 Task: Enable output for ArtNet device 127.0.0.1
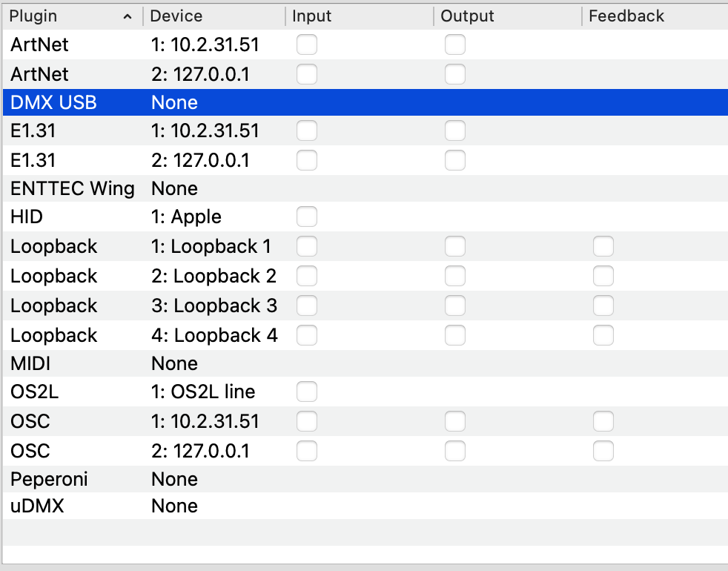454,74
